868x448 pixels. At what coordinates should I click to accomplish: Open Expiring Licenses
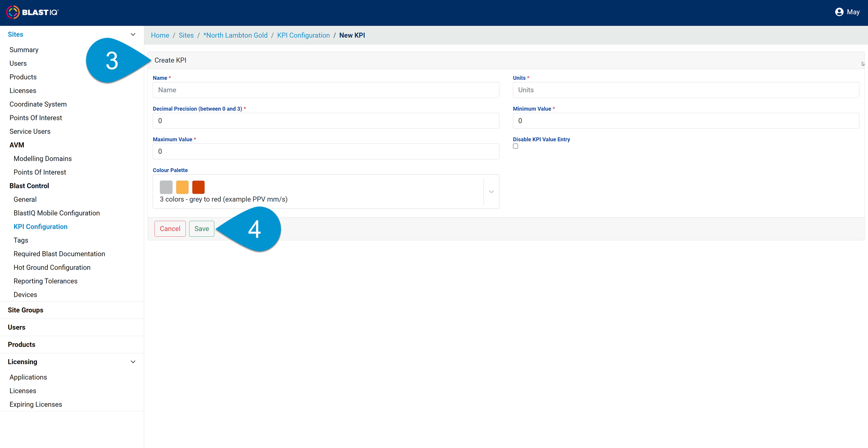pyautogui.click(x=36, y=405)
